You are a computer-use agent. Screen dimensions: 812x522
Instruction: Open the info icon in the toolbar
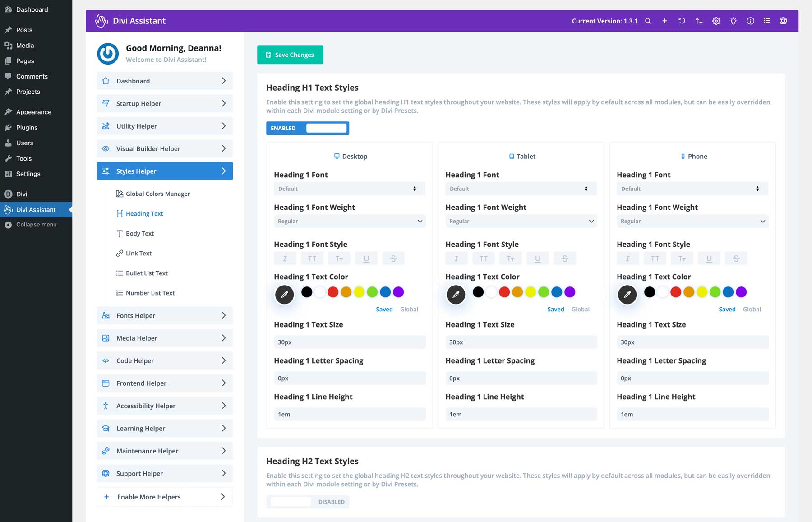tap(750, 21)
